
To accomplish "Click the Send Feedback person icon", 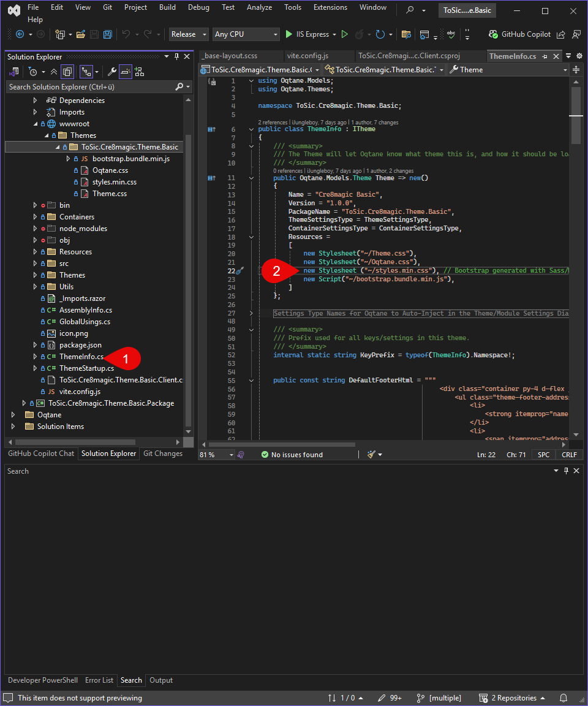I will (576, 34).
